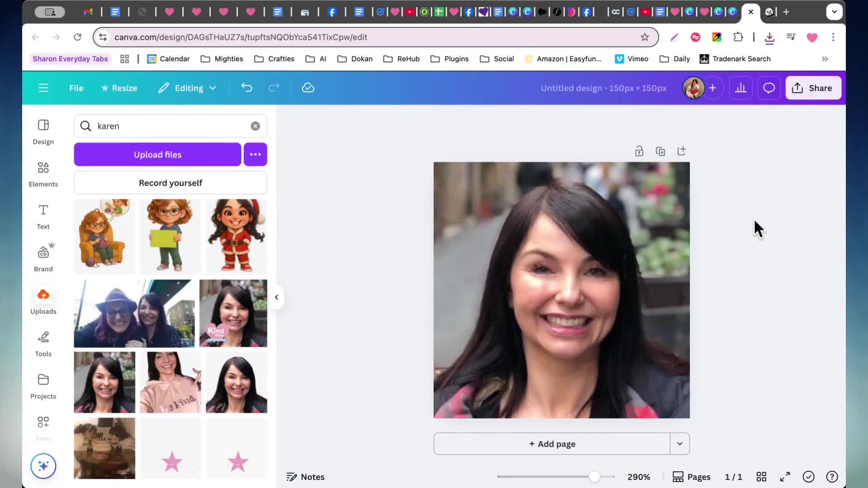Open the Apps side panel
This screenshot has width=868, height=488.
(x=43, y=427)
